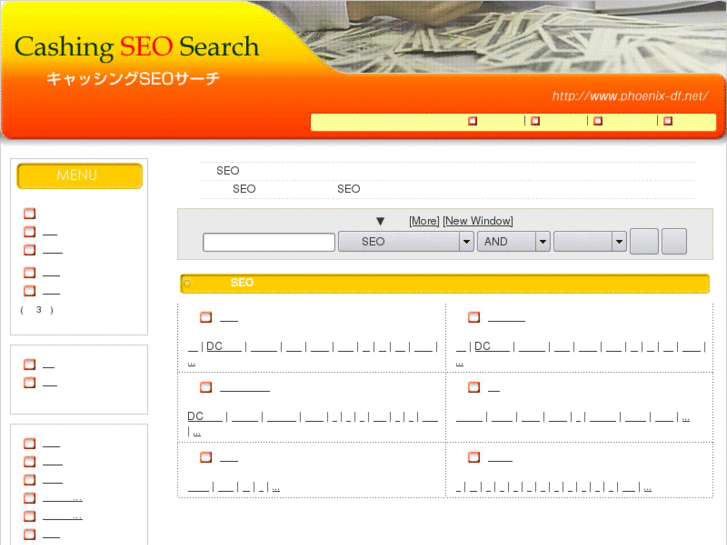727x545 pixels.
Task: Select the fourth bullet icon under the MENU heading
Action: pyautogui.click(x=30, y=272)
